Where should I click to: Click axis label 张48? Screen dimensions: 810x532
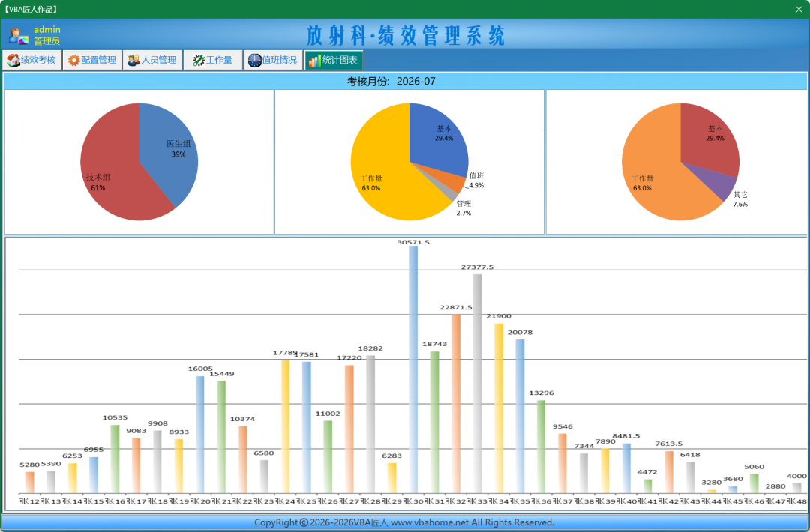[x=796, y=501]
